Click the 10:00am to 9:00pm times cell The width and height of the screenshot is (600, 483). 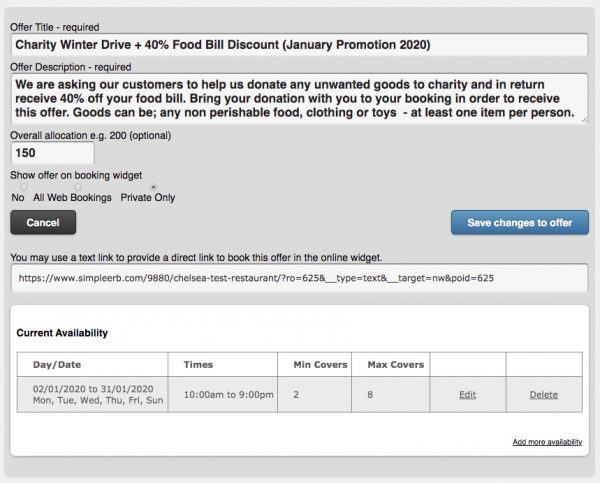[x=228, y=395]
